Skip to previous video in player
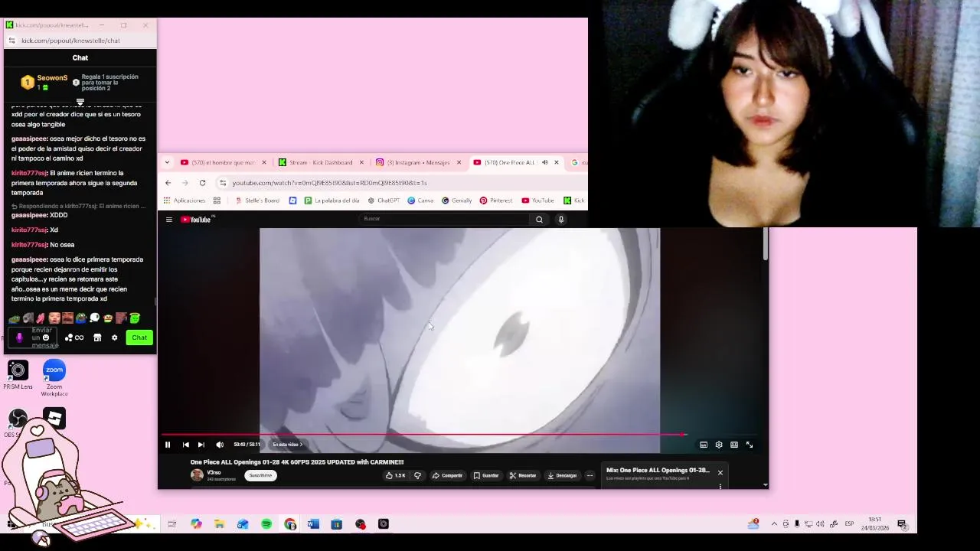The image size is (980, 551). (x=185, y=445)
